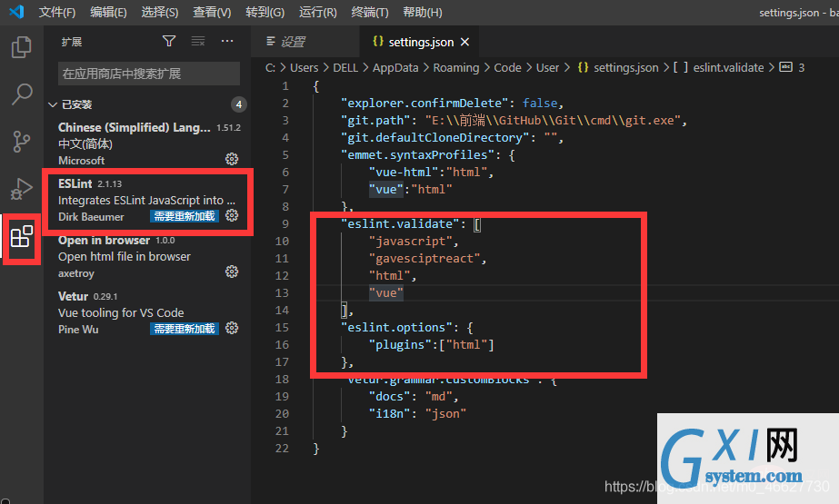Click "git.defaultCloneDirectory" on line 4
Viewport: 839px width, 504px height.
point(435,137)
